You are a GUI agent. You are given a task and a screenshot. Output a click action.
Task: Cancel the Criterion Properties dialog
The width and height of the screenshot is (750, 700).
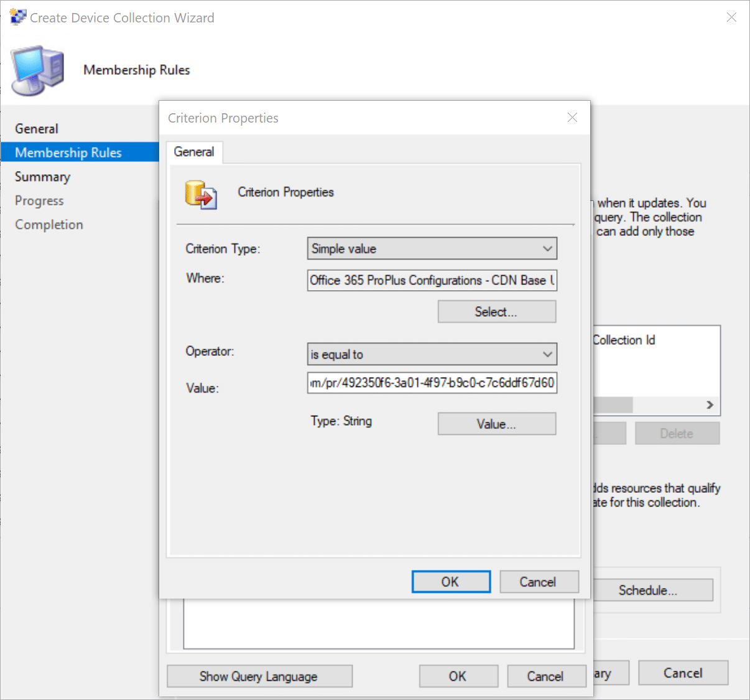(539, 582)
